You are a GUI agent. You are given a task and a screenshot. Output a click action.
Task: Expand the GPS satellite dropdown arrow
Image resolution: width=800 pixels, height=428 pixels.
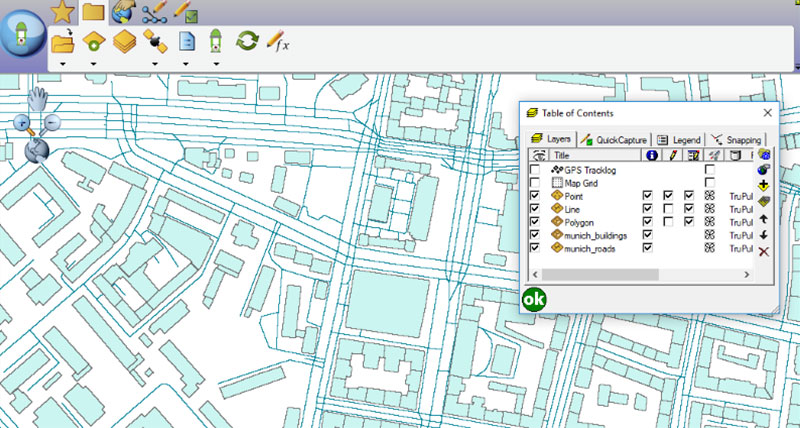click(155, 63)
